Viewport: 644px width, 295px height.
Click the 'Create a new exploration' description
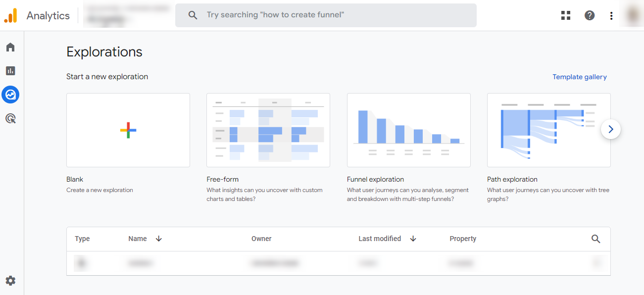pyautogui.click(x=99, y=190)
